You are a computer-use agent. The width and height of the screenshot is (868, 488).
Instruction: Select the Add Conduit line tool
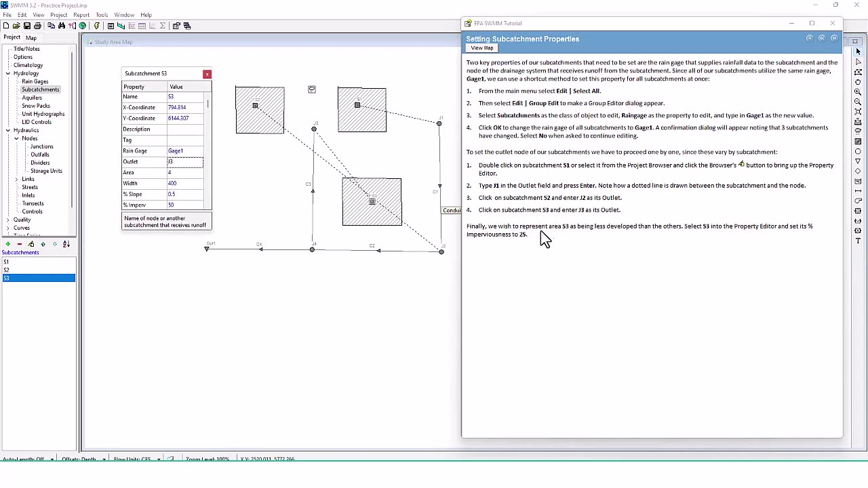858,192
